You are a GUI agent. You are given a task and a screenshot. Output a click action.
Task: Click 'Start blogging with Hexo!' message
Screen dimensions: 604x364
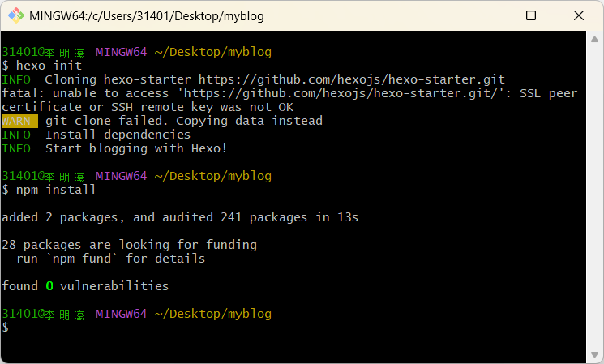coord(136,148)
